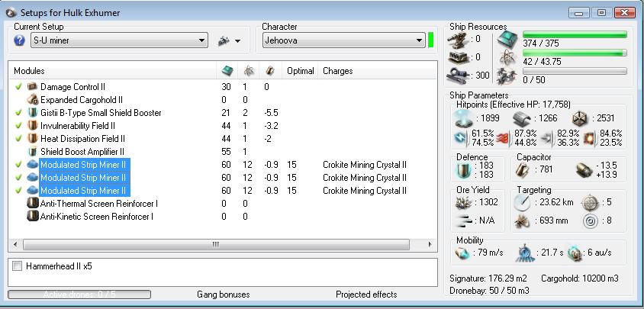Image resolution: width=644 pixels, height=309 pixels.
Task: Click the armor hitpoints icon
Action: pos(522,118)
